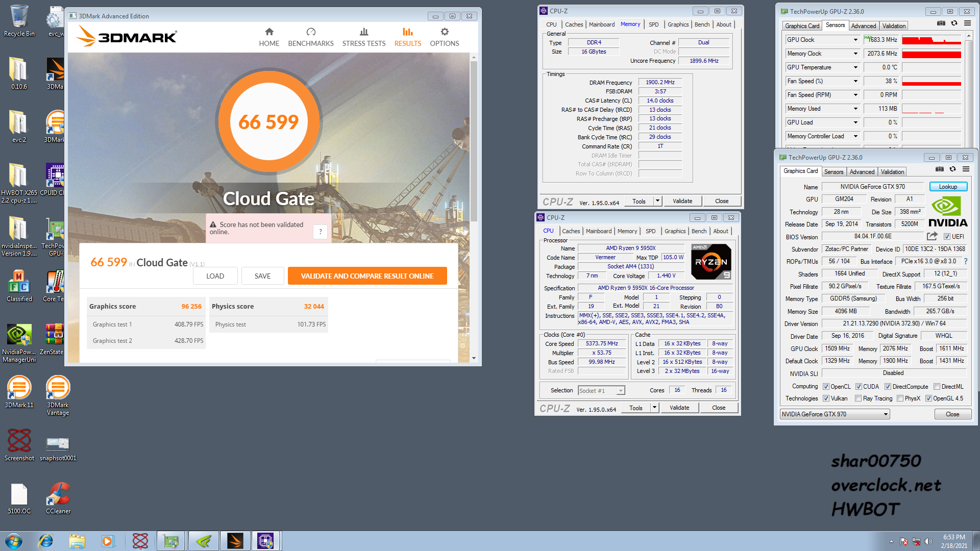
Task: Toggle DirectCompute checkbox
Action: coord(888,387)
